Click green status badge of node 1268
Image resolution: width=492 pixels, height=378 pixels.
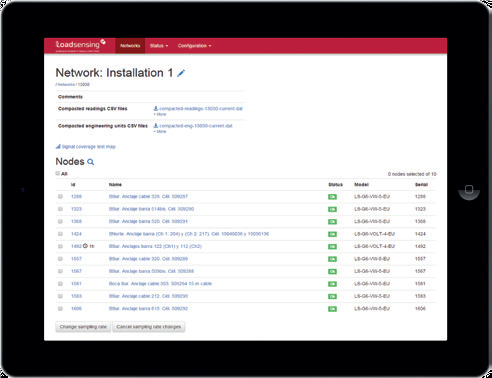332,197
